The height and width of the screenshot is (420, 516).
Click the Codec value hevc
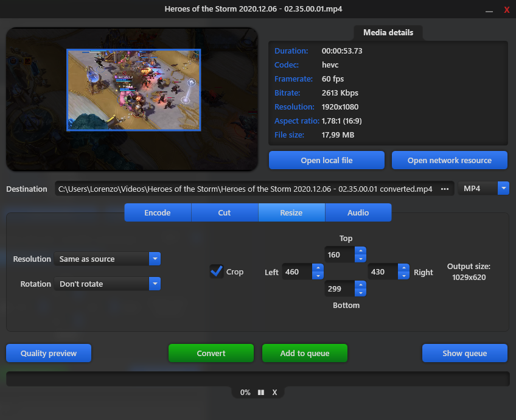click(330, 65)
